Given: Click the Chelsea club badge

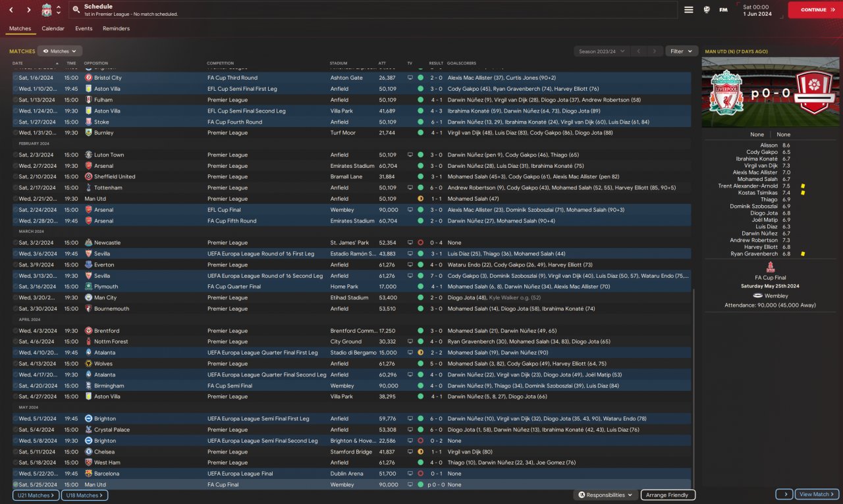Looking at the screenshot, I should 88,451.
